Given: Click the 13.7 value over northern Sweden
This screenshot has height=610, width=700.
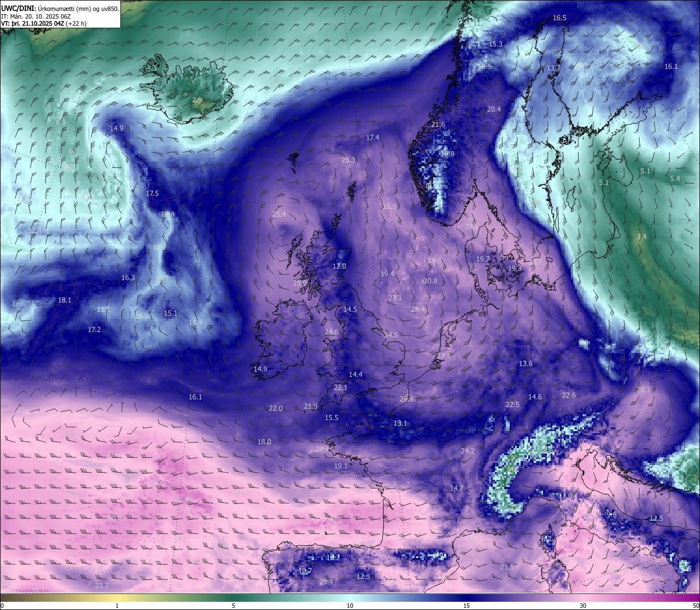Looking at the screenshot, I should (553, 68).
